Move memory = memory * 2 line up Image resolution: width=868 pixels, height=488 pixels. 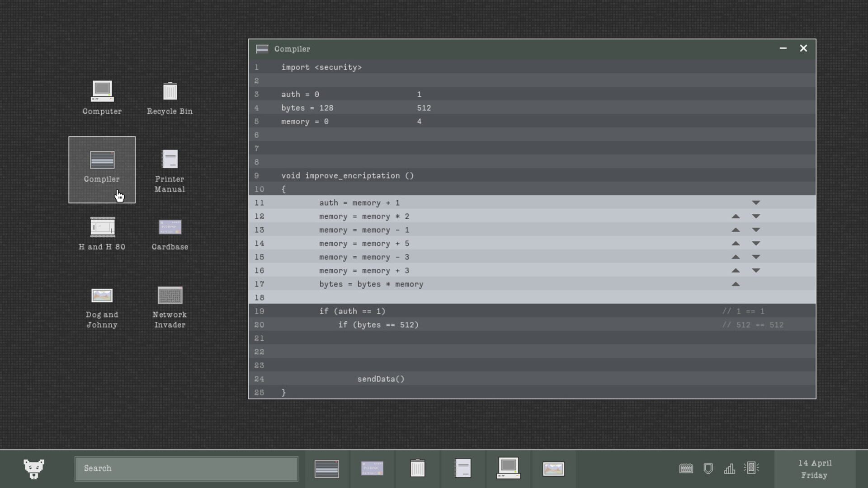click(736, 216)
